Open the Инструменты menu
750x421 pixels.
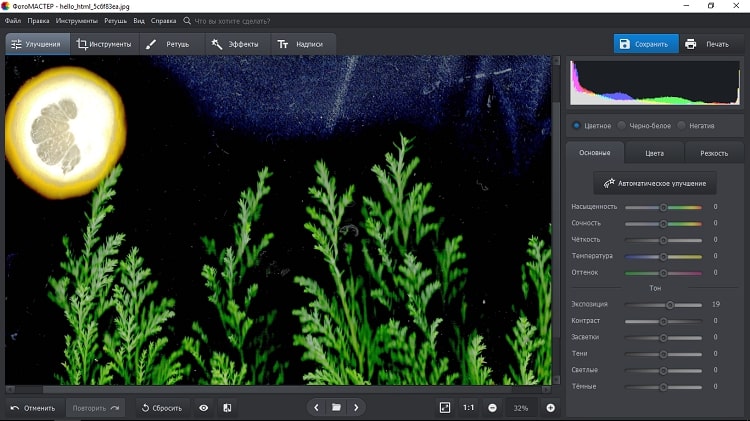coord(76,20)
